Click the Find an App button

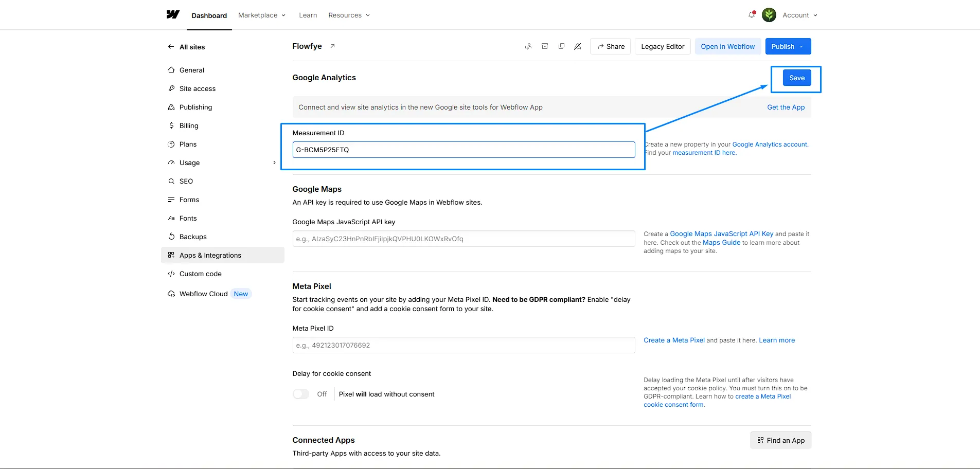[780, 440]
